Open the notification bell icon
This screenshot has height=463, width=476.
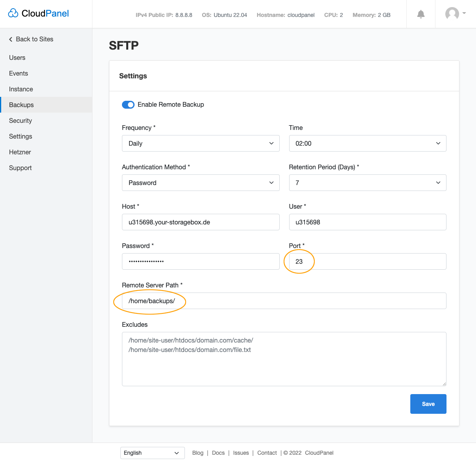421,13
